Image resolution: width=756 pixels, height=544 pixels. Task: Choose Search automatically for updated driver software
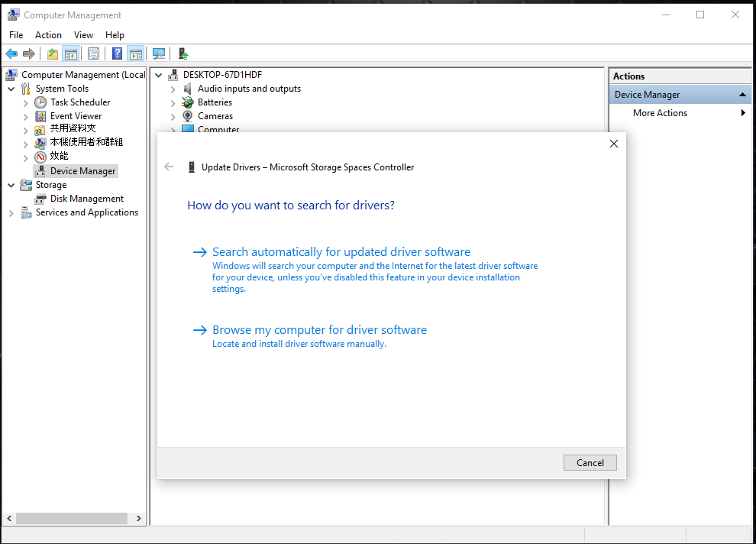341,252
